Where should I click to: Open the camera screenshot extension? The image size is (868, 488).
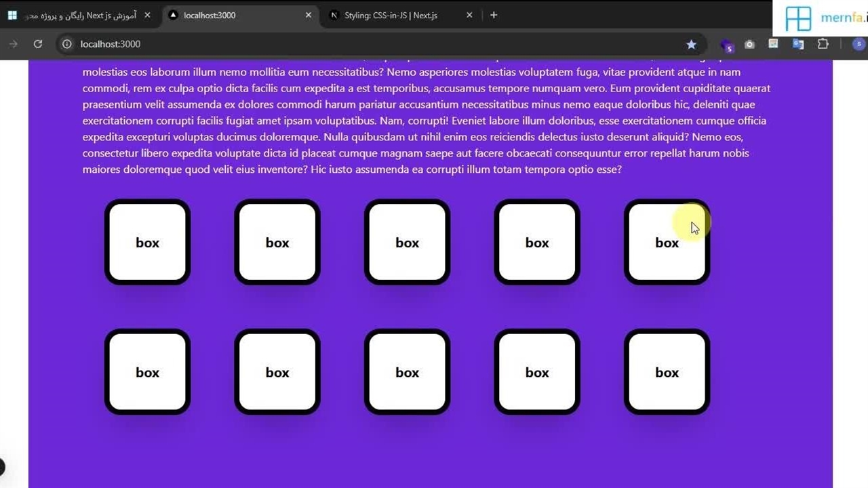tap(749, 44)
